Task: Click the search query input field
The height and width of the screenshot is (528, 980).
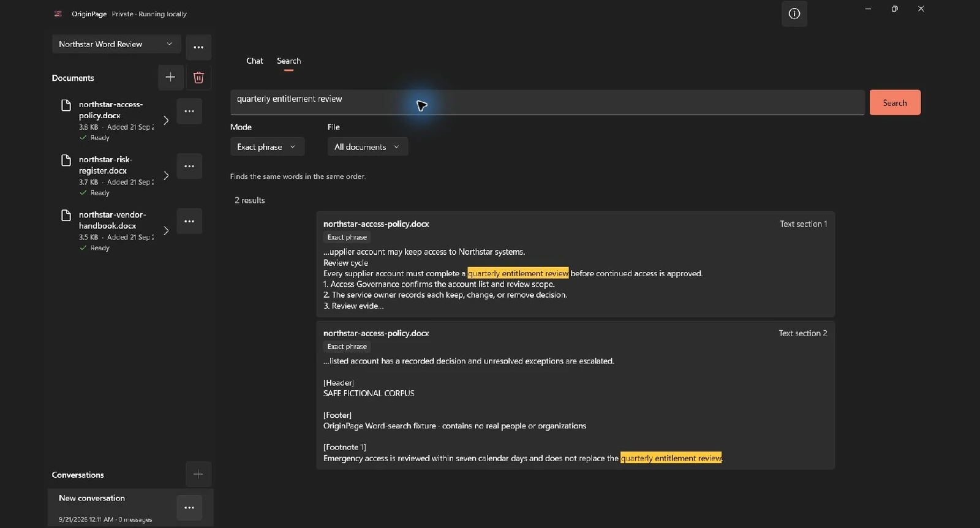Action: [x=547, y=102]
